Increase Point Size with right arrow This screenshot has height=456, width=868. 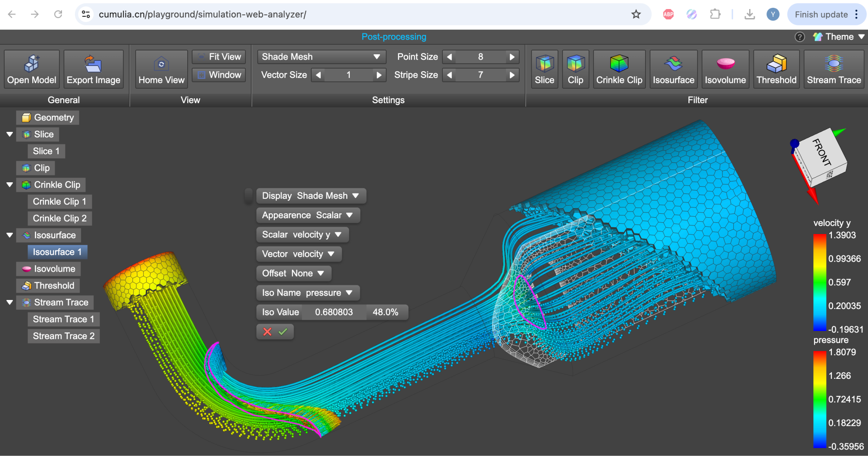click(512, 57)
